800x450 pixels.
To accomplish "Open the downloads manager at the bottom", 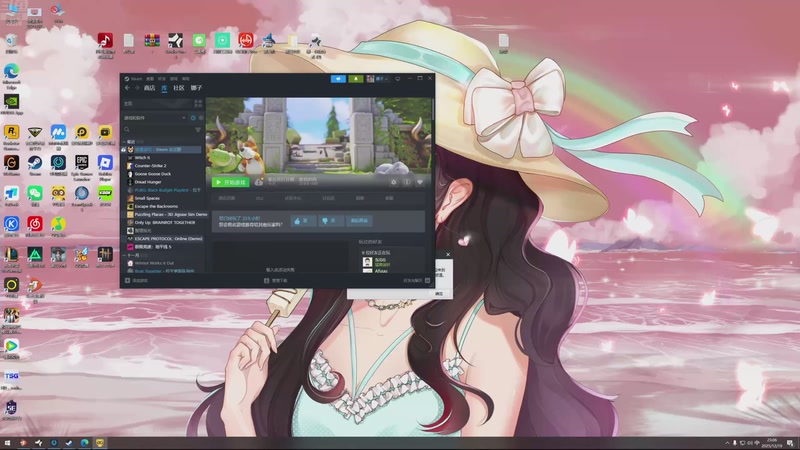I will (276, 281).
